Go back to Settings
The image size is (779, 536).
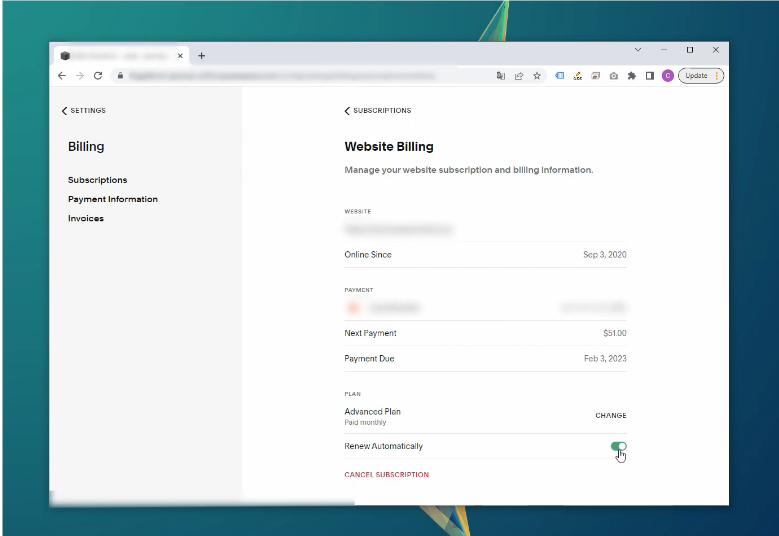(83, 110)
